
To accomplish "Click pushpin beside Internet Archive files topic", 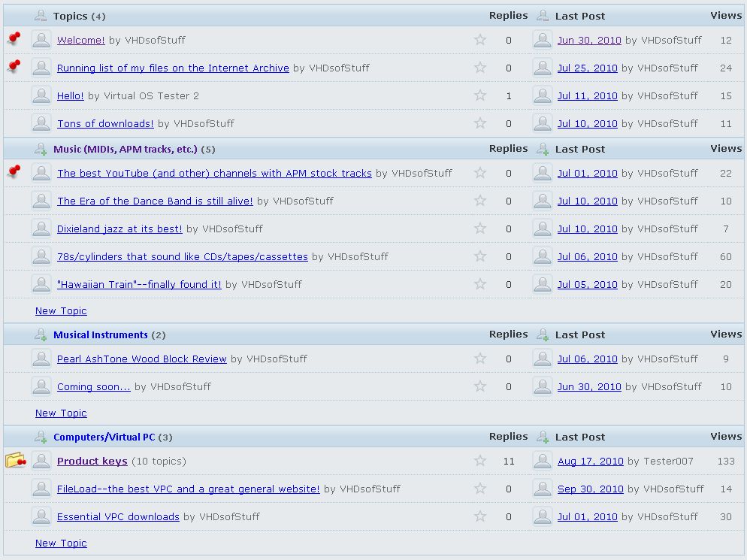I will pyautogui.click(x=14, y=67).
